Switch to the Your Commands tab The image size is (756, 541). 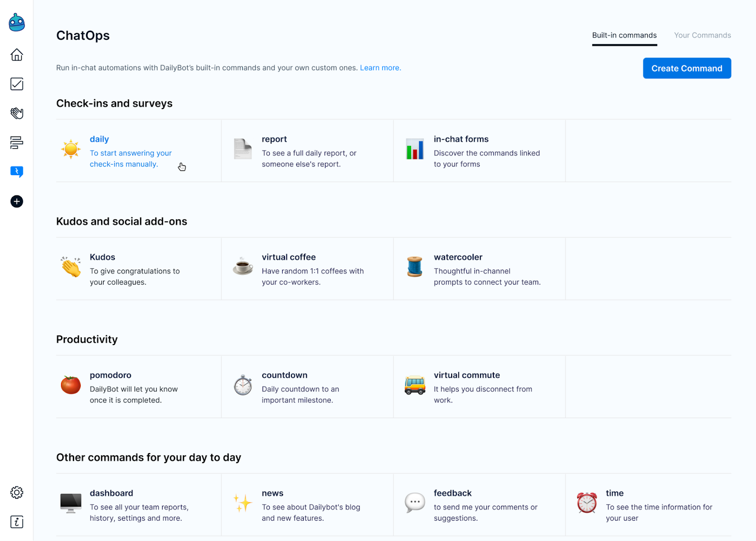702,35
